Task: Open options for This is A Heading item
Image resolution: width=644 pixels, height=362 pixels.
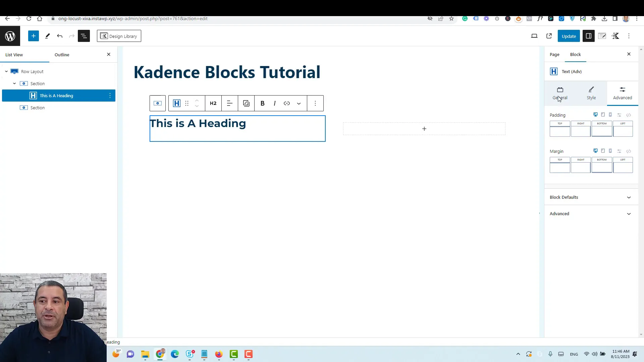Action: (110, 96)
